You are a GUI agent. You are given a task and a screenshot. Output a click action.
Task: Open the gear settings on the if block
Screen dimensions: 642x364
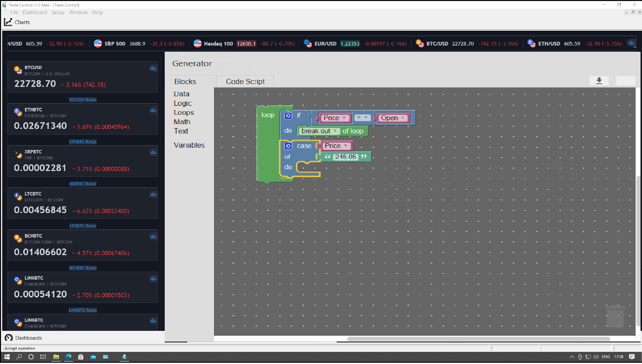288,116
